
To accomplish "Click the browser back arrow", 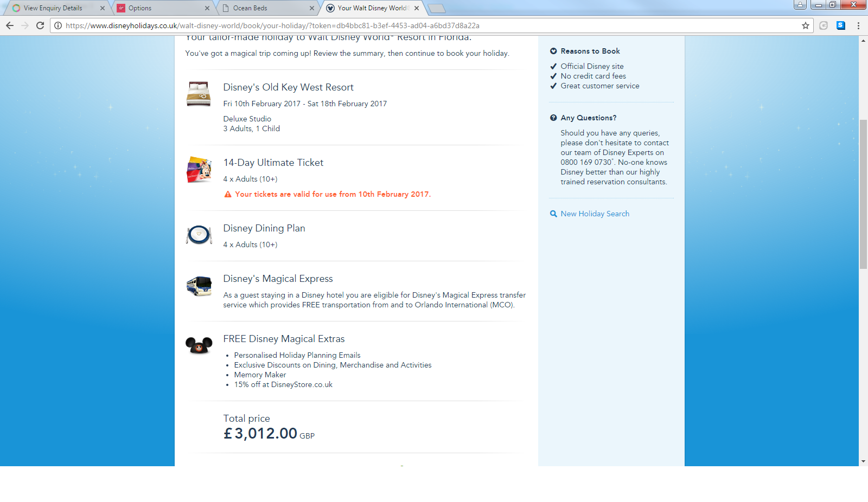I will tap(10, 25).
